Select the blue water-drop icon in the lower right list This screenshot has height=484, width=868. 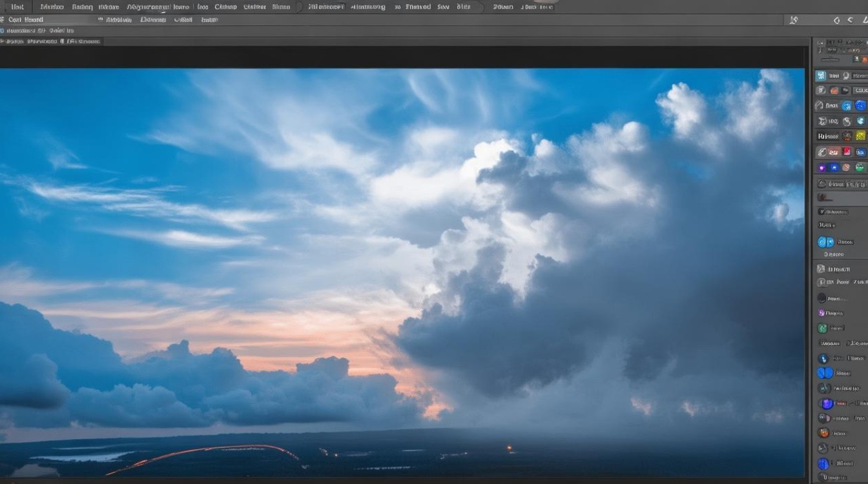click(823, 358)
